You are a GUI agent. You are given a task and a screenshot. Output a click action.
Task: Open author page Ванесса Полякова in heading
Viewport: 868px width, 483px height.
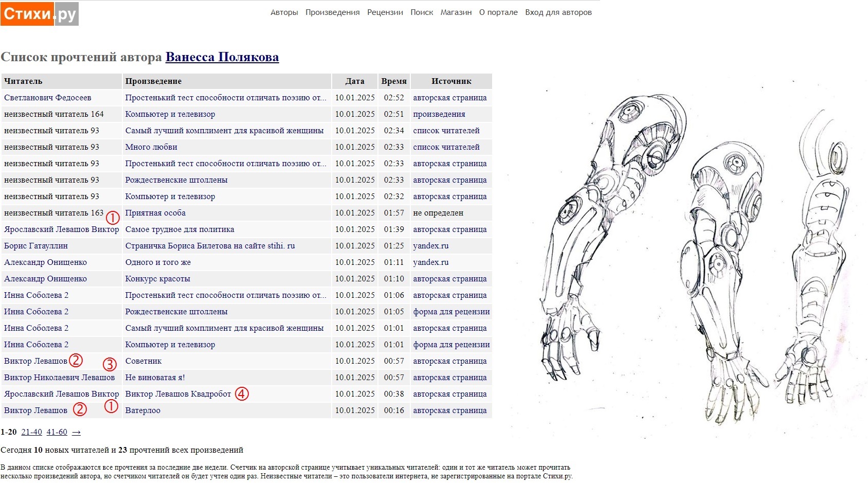(x=222, y=57)
